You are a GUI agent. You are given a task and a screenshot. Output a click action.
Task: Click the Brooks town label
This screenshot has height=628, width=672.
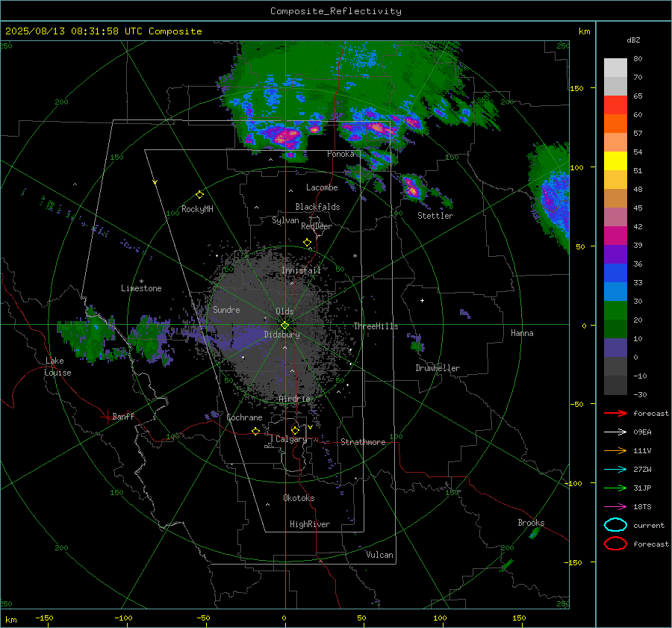[x=531, y=523]
